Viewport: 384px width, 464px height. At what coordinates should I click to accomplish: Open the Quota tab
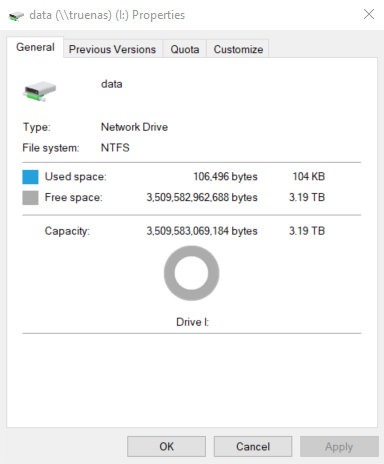pyautogui.click(x=185, y=49)
